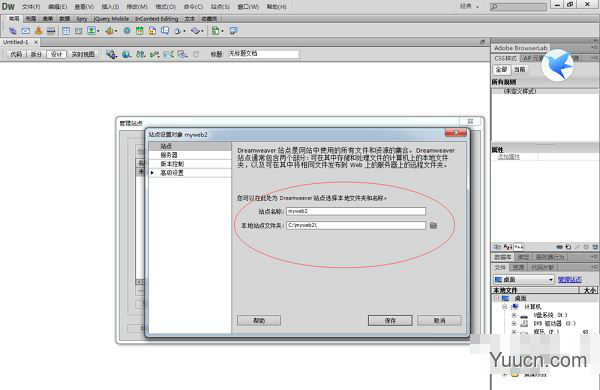Expand the U盘系统 drive node
600x390 pixels.
(x=514, y=315)
